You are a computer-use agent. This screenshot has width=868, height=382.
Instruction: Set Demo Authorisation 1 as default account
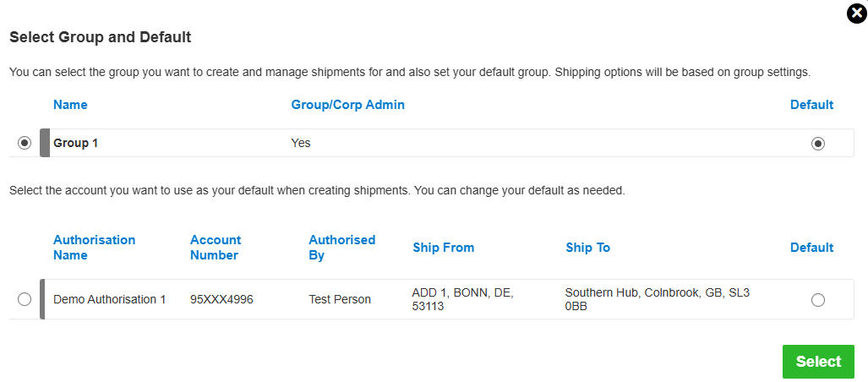pos(817,300)
